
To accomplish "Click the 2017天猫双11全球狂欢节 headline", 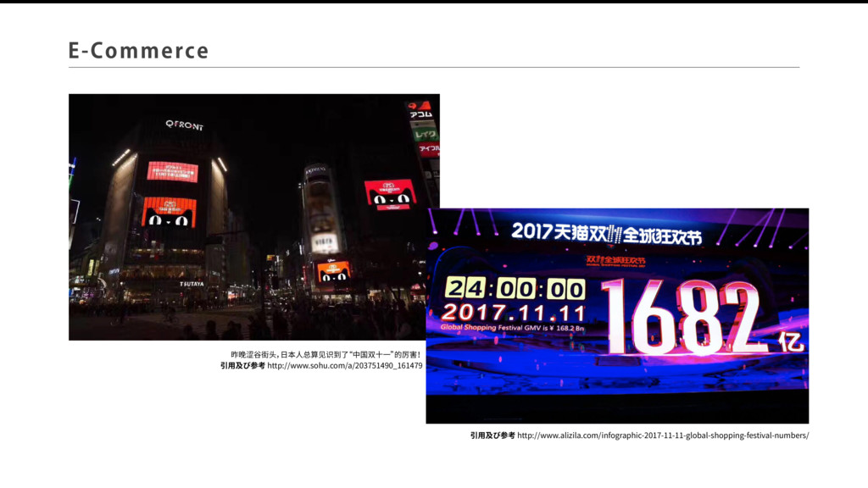I will [607, 234].
